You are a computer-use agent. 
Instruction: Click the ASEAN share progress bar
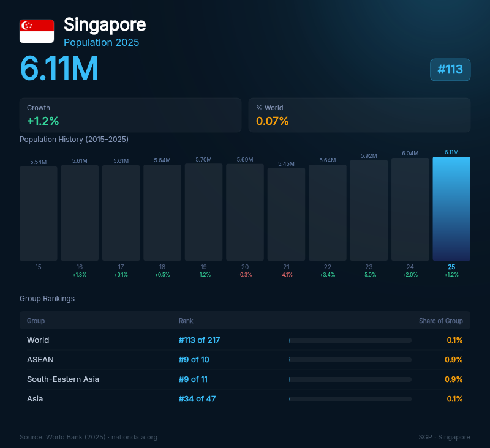(350, 360)
